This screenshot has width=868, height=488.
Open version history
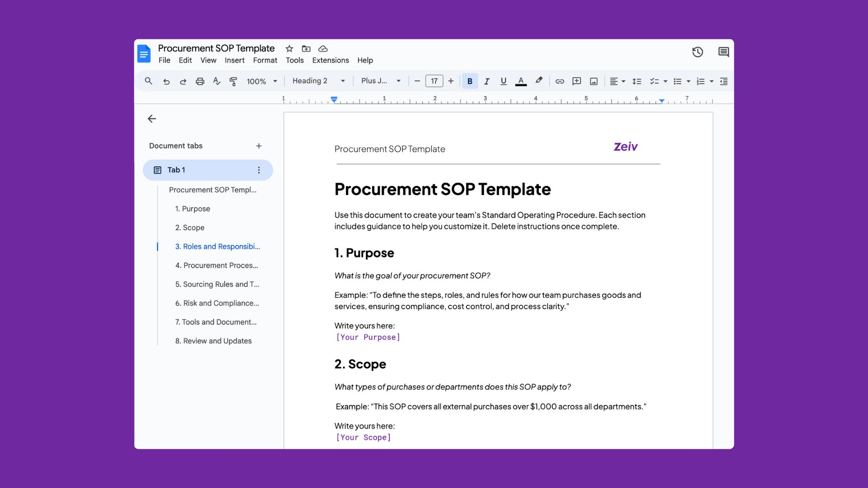pos(698,52)
